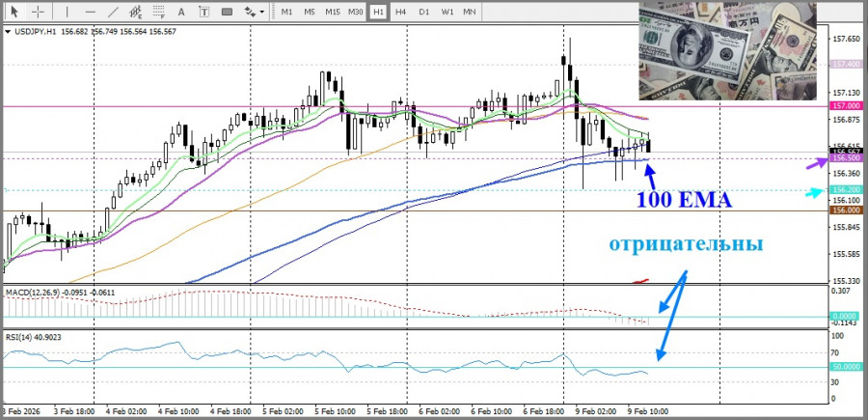Viewport: 868px width, 420px height.
Task: Click the arrows objects tool icon
Action: (250, 11)
